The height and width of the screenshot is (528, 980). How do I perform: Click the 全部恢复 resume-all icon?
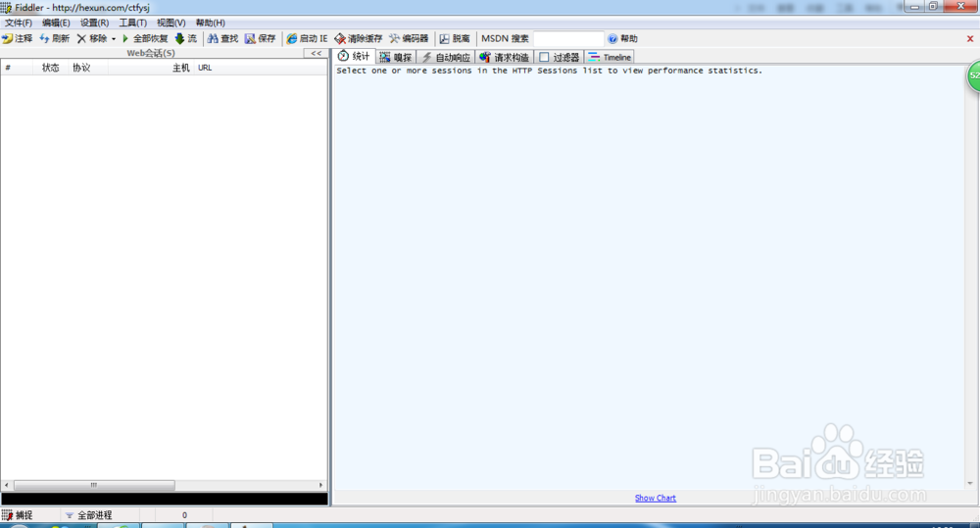tap(125, 39)
